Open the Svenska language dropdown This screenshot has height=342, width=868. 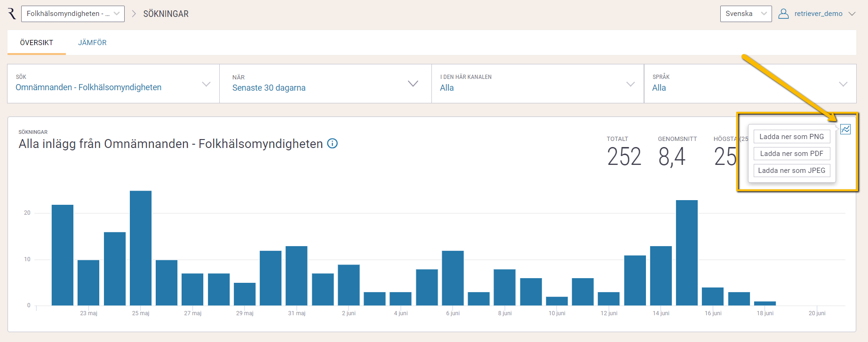(746, 14)
